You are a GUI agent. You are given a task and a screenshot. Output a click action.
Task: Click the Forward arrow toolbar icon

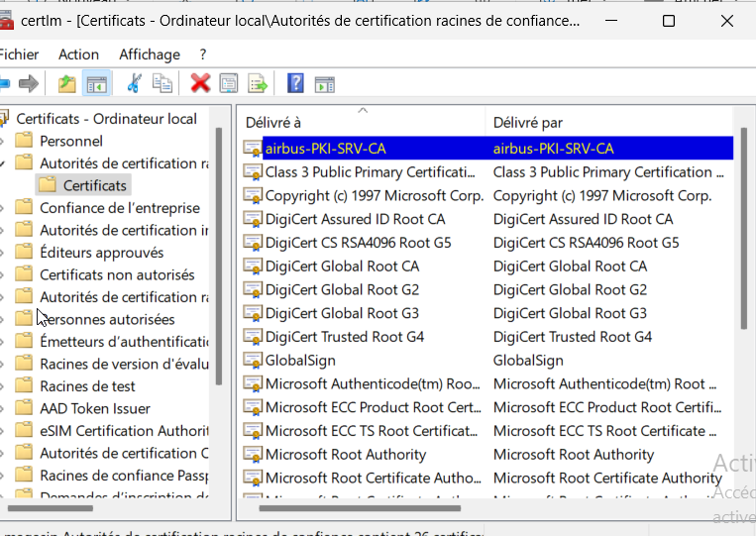click(x=29, y=83)
